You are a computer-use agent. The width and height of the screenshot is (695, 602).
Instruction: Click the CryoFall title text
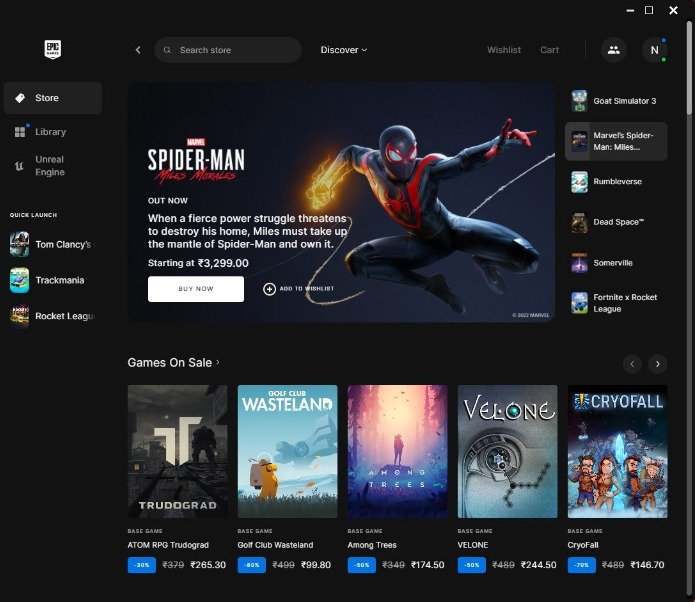tap(582, 545)
